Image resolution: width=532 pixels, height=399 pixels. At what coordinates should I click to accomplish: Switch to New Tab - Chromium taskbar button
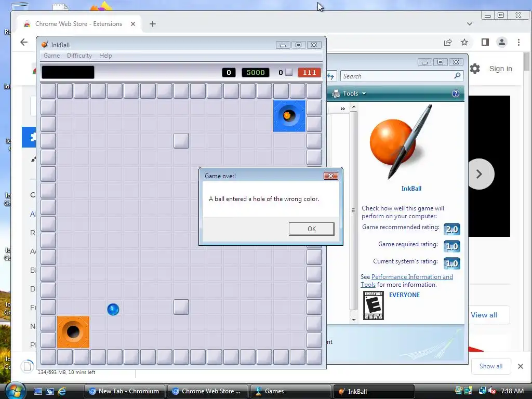coord(124,391)
